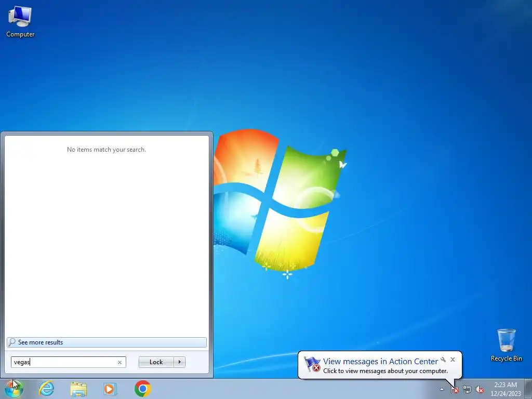
Task: Click the muted volume tray icon
Action: pyautogui.click(x=480, y=390)
